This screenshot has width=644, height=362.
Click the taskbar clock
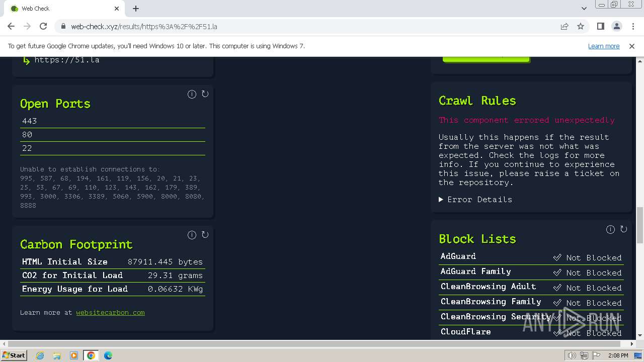point(618,355)
